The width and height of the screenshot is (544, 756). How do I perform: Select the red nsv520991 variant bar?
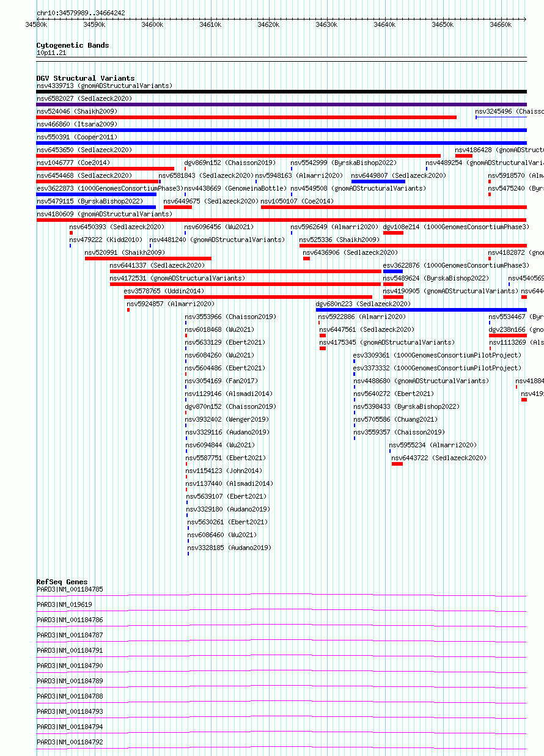coord(148,259)
